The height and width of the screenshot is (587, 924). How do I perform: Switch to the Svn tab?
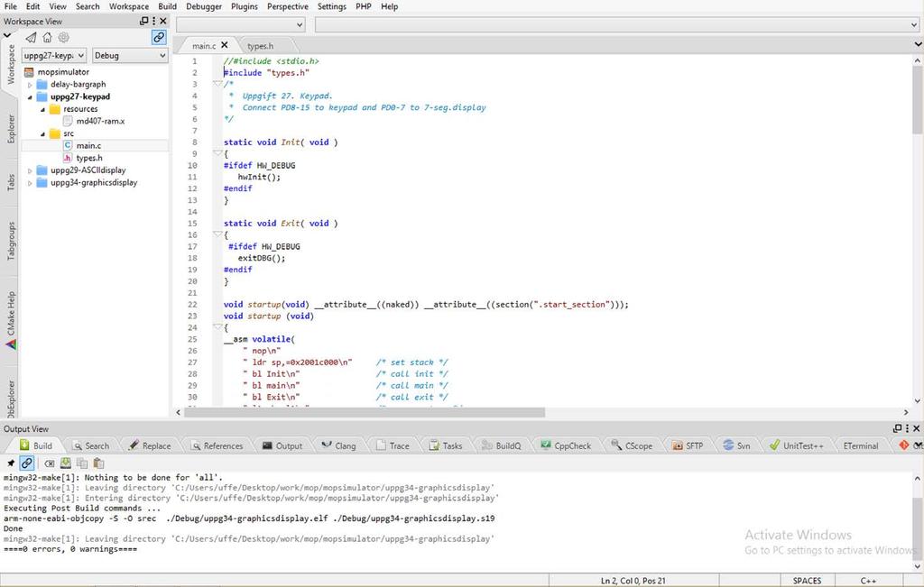point(736,445)
